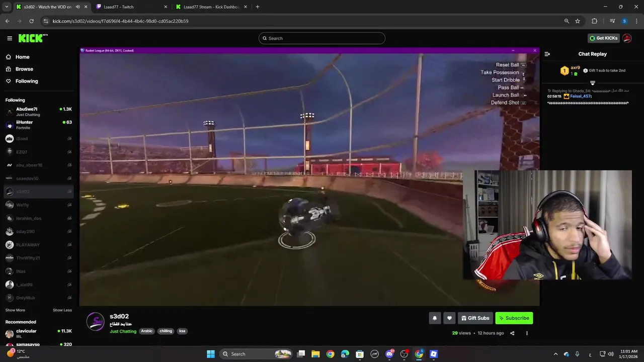Open File Explorer from taskbar

point(315,354)
